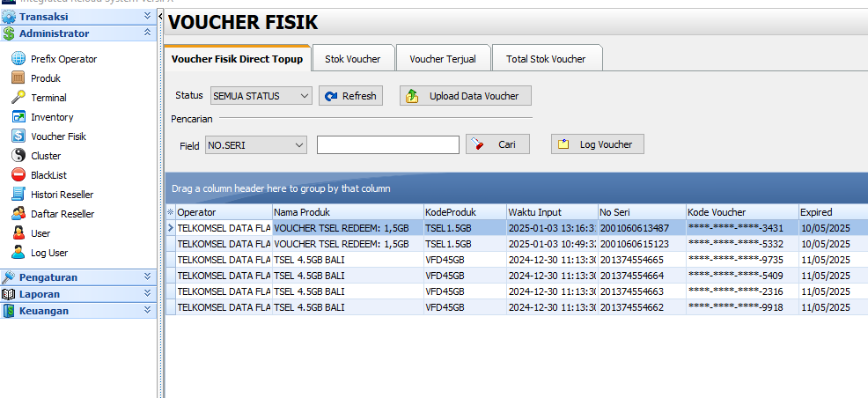Switch to Stok Voucher tab
Screen dimensions: 868x398
[353, 59]
